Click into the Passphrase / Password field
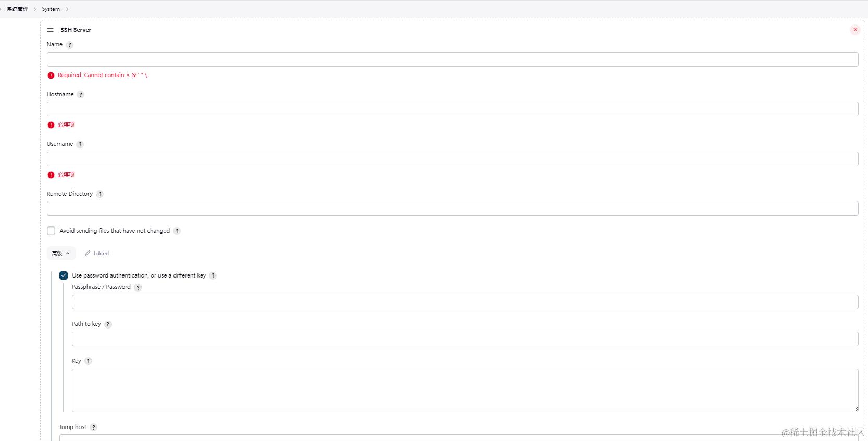The width and height of the screenshot is (868, 441). [465, 302]
